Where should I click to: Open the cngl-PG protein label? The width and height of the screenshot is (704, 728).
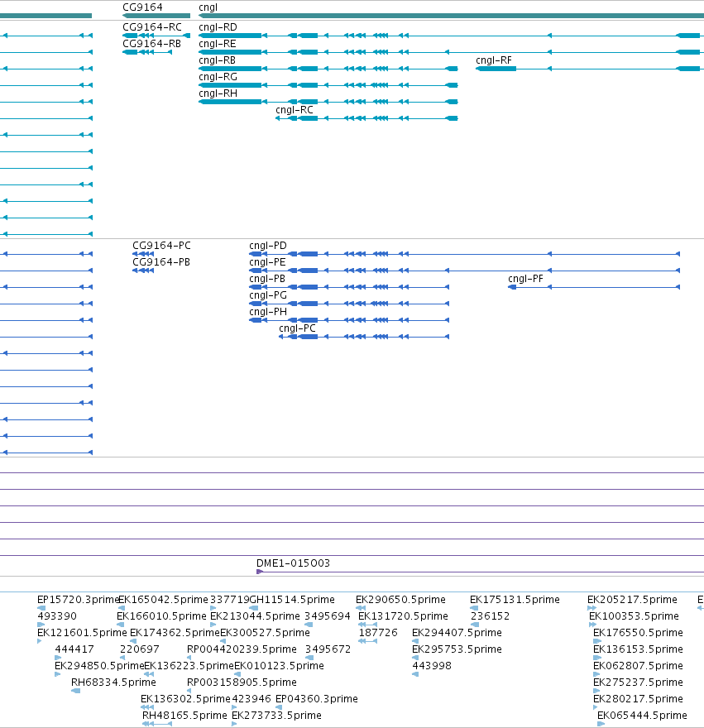tap(268, 295)
